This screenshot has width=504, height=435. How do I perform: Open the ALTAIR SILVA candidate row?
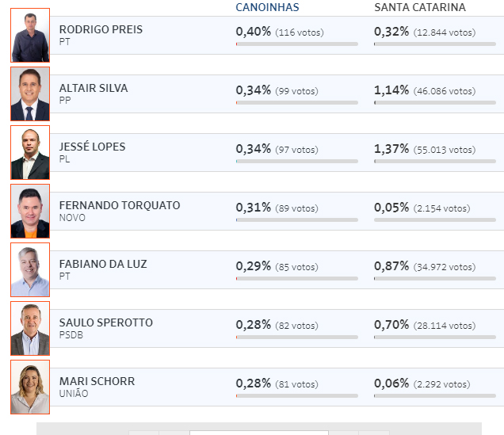(277, 93)
